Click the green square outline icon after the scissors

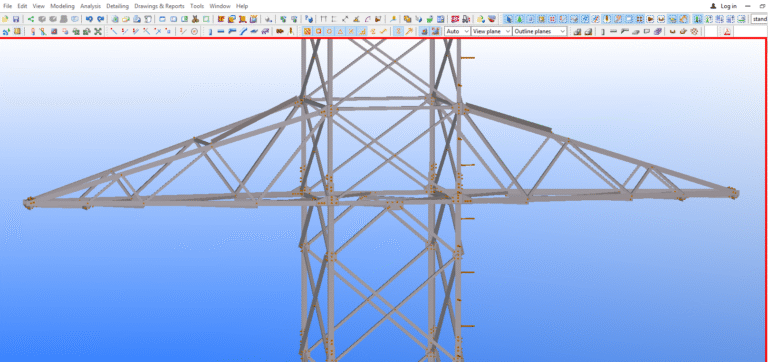pos(206,19)
